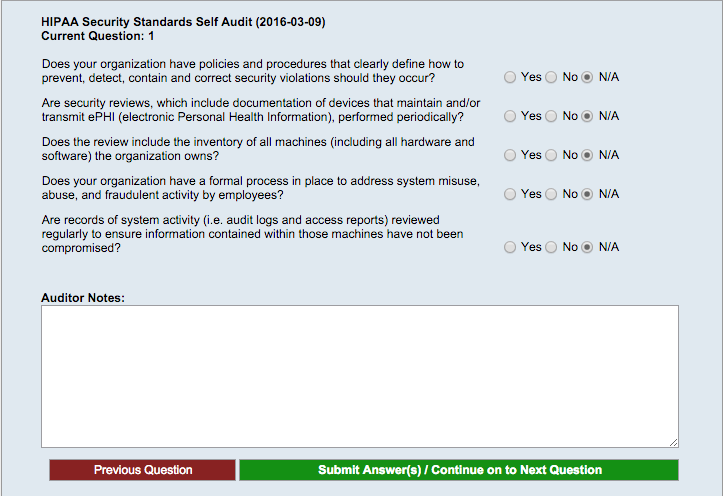Image resolution: width=723 pixels, height=496 pixels.
Task: Answer No for audit logs reviewed regularly
Action: point(551,247)
